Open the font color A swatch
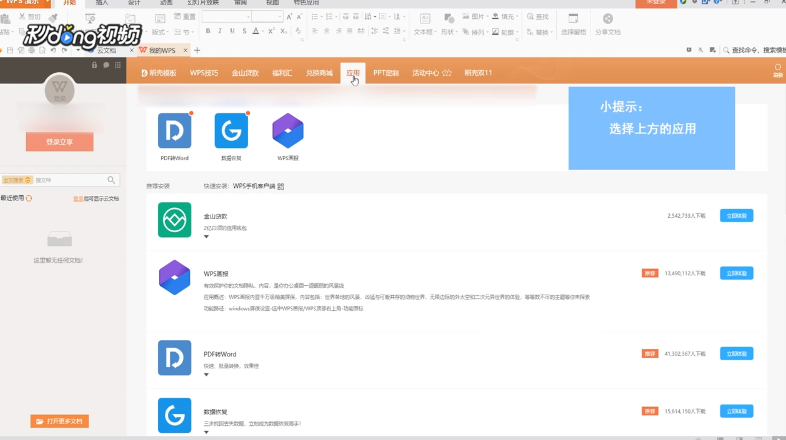This screenshot has width=786, height=440. [256, 31]
